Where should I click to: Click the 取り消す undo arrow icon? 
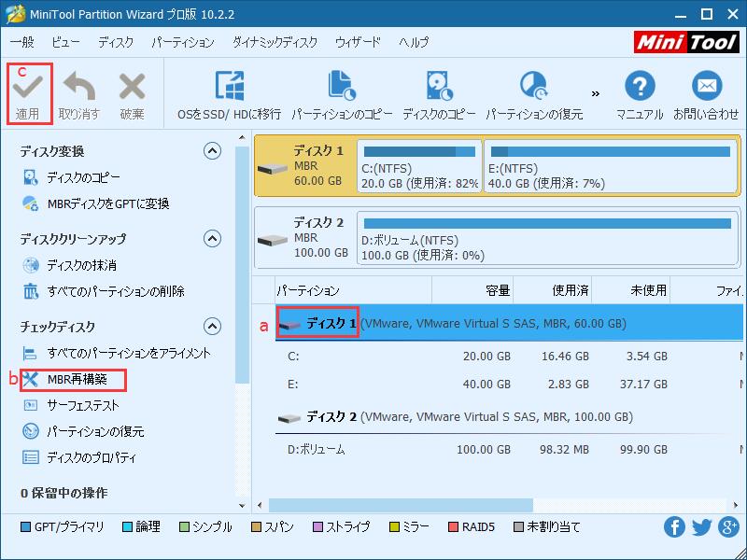79,87
